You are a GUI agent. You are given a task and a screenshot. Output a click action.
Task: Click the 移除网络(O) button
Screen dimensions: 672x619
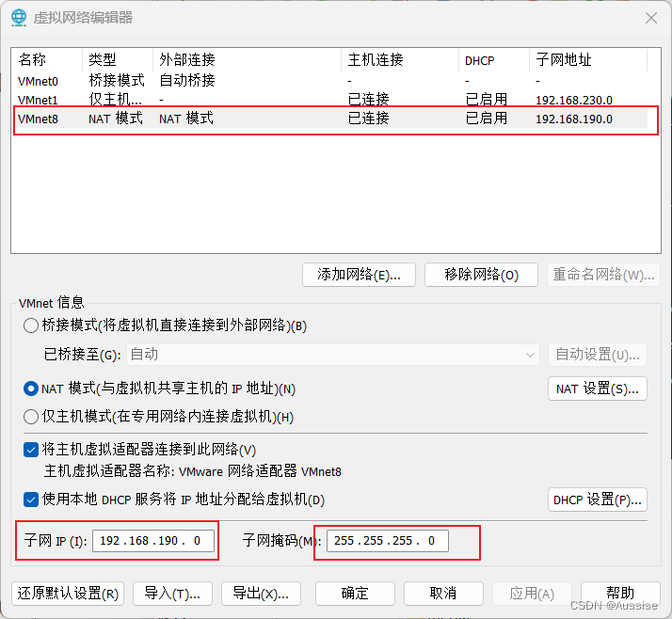point(481,275)
